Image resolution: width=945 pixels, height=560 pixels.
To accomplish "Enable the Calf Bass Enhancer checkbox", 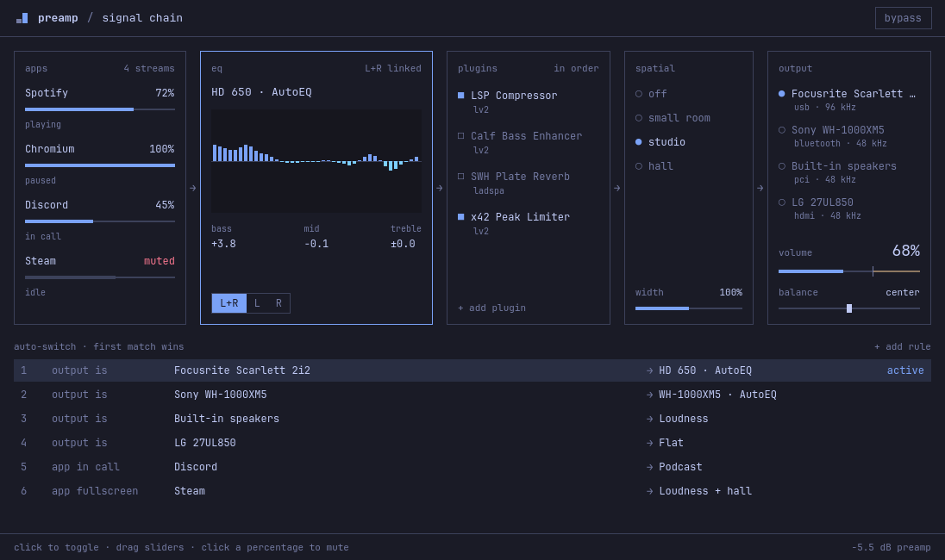I will 461,135.
